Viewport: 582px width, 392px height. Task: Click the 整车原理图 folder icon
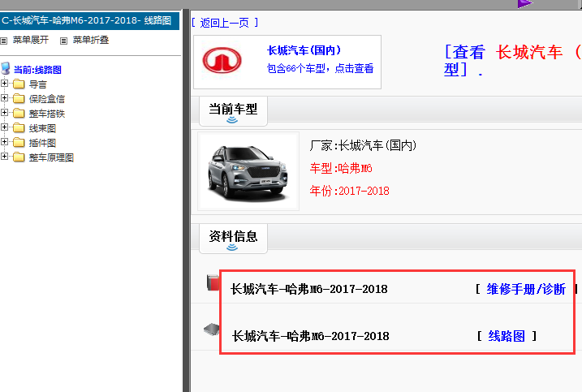click(x=19, y=157)
